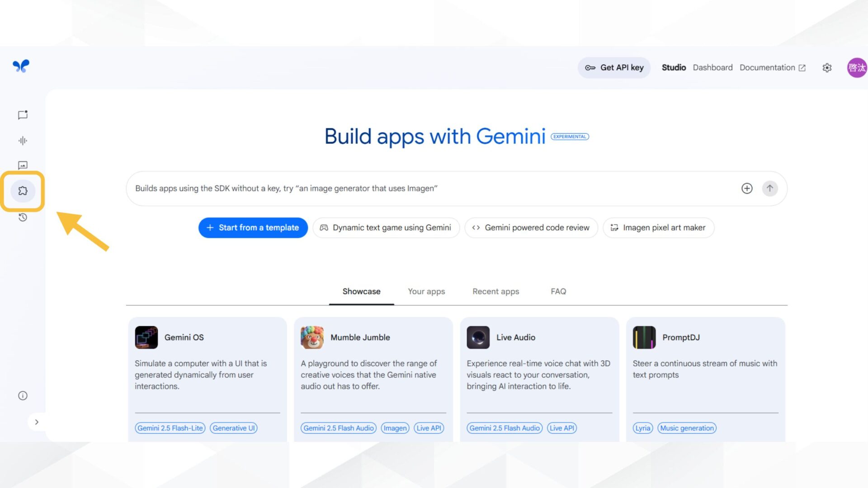Open History from the sidebar
This screenshot has width=868, height=488.
pos(23,217)
